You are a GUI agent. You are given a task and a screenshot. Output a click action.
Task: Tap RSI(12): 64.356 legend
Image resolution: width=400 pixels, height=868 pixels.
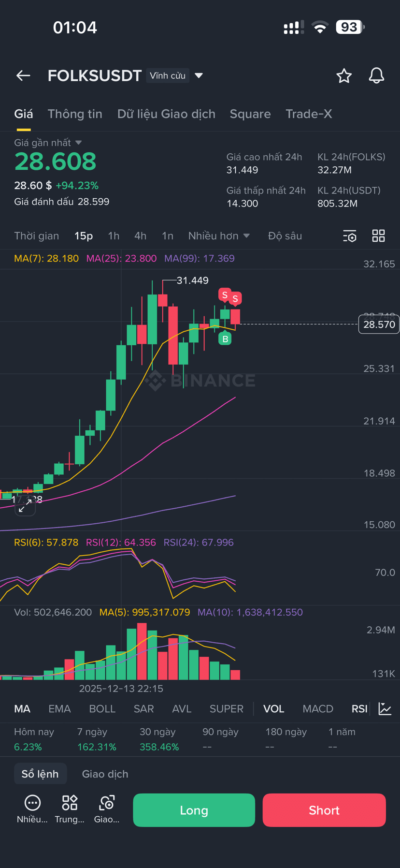point(121,542)
